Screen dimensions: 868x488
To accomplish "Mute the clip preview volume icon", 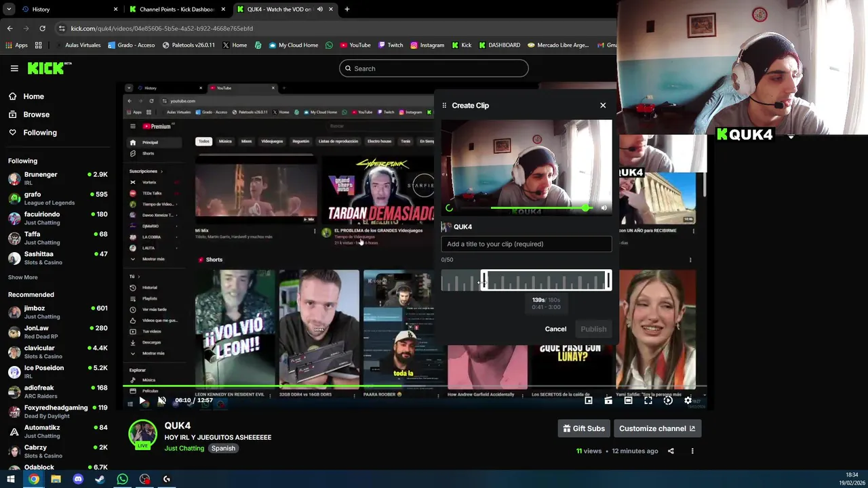I will [x=604, y=208].
